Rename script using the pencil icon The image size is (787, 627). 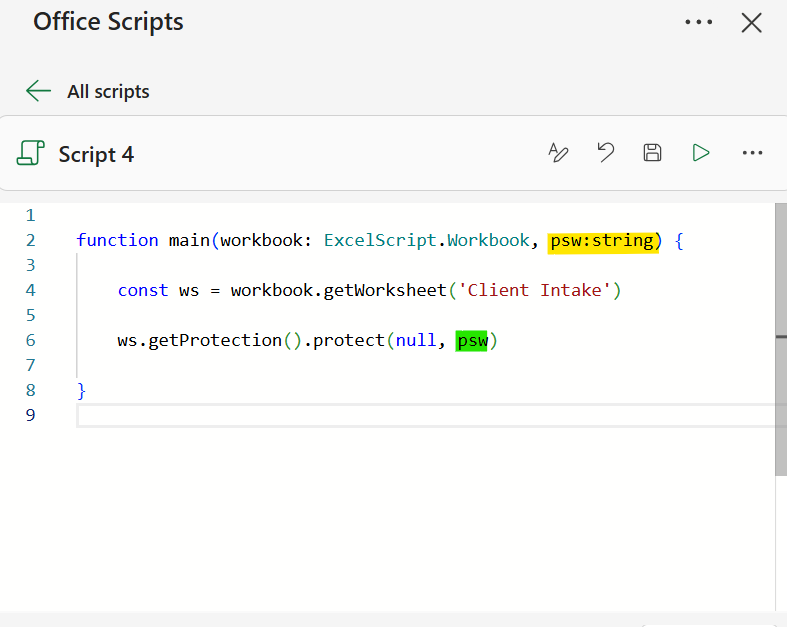[x=558, y=153]
